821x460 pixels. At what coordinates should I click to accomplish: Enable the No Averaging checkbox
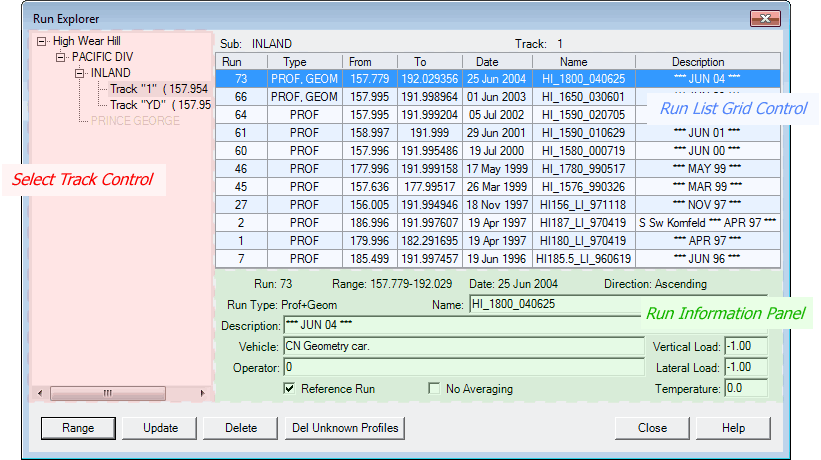coord(434,389)
